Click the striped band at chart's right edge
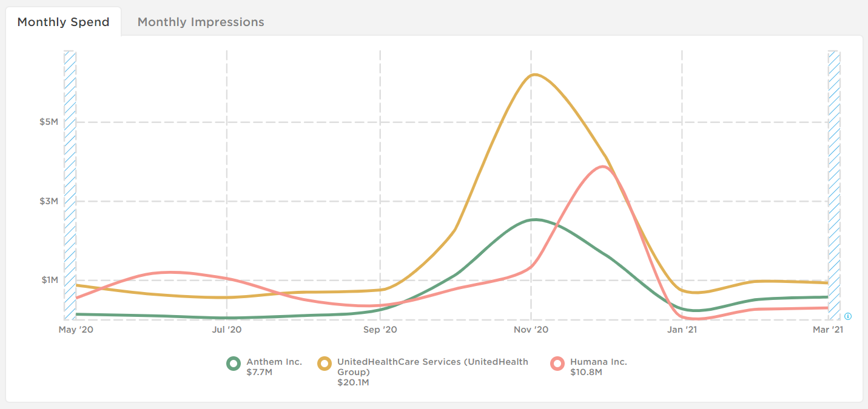 [834, 185]
